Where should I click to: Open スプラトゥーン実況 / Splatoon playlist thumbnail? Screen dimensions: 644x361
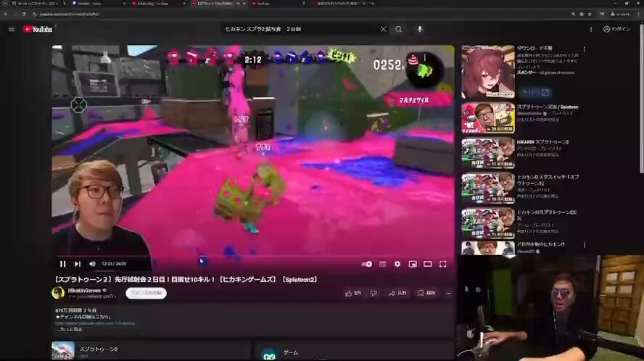(488, 118)
